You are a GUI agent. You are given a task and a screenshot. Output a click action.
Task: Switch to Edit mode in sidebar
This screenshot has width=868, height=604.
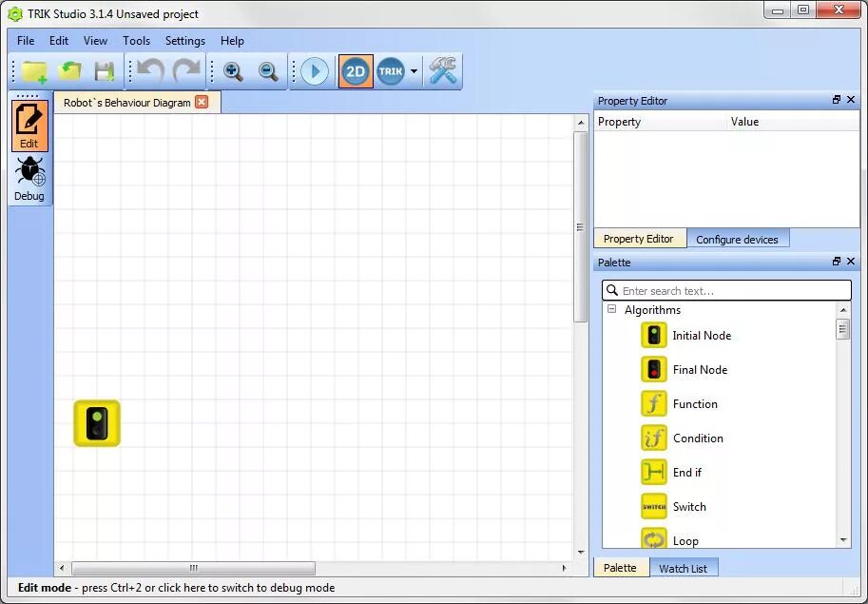coord(29,126)
